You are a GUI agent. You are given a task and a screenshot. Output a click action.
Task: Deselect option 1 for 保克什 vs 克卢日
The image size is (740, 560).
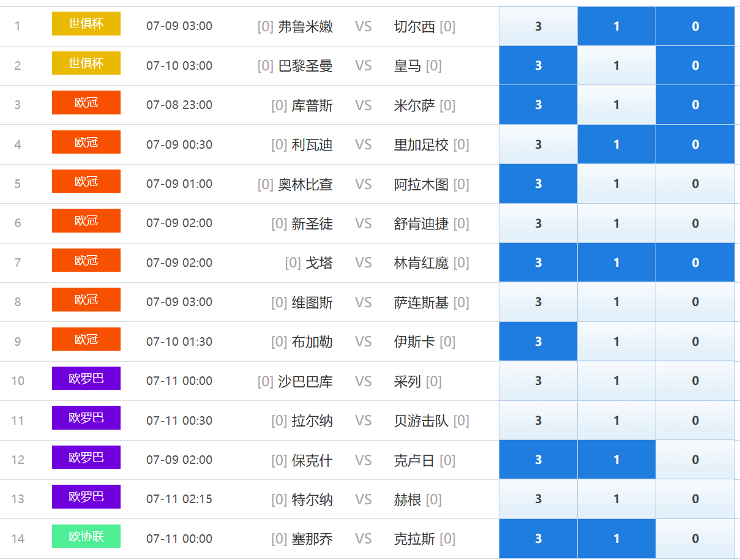[x=616, y=460]
